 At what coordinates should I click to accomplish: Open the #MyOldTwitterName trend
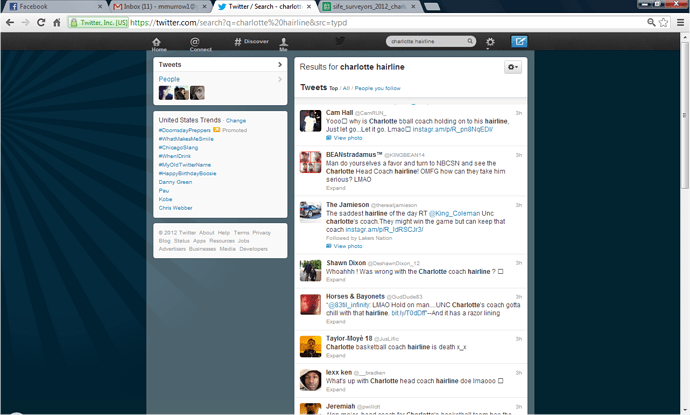185,165
